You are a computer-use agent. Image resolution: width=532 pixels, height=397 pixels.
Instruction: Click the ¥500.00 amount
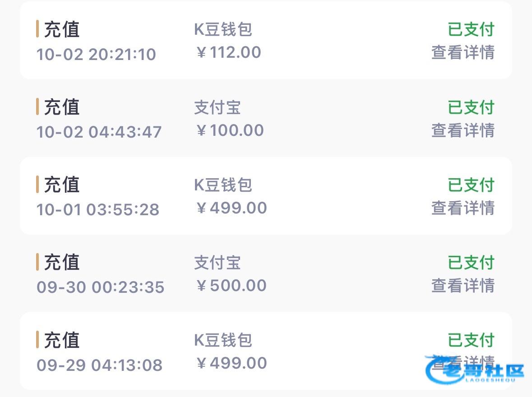[x=231, y=286]
